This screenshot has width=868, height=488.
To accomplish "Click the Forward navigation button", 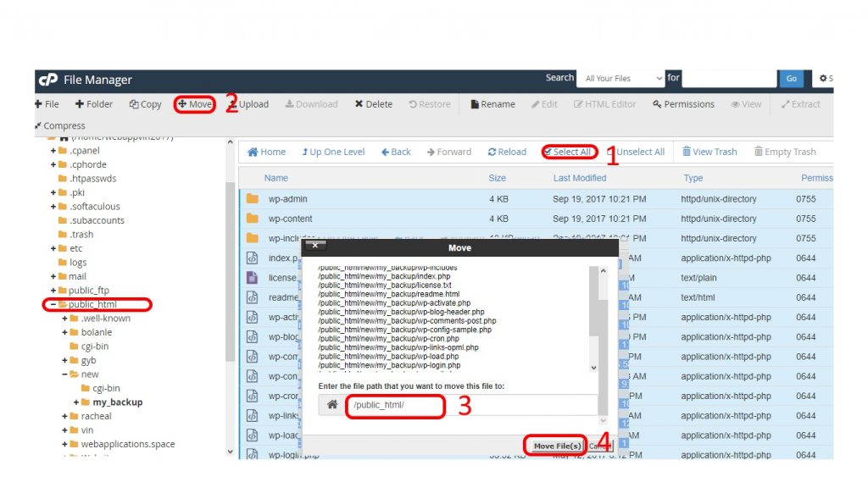I will click(449, 152).
